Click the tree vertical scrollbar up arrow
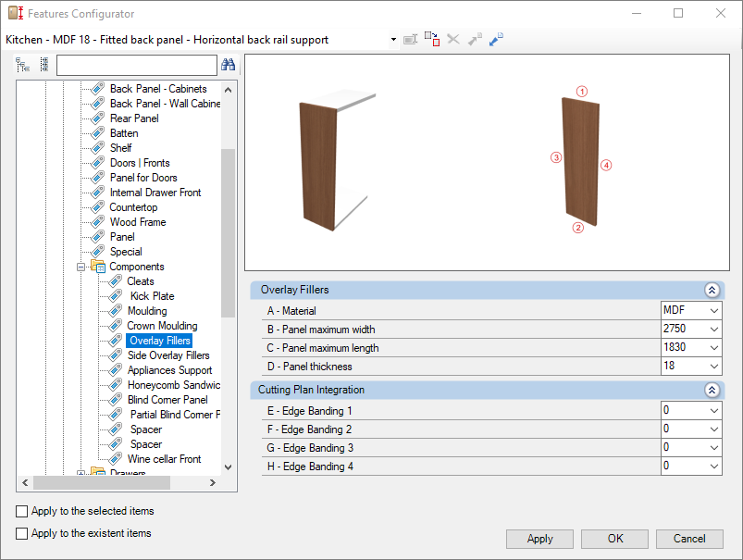Screen dimensions: 743x560 (x=228, y=90)
